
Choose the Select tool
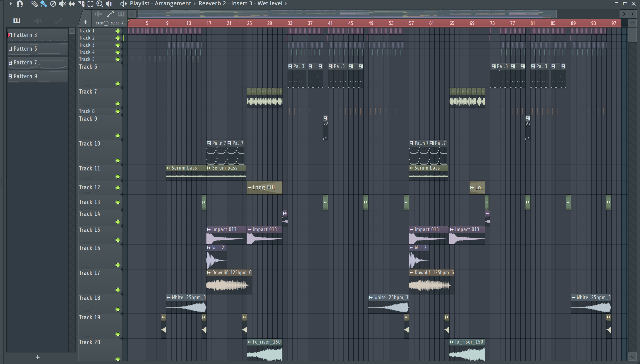tap(90, 4)
